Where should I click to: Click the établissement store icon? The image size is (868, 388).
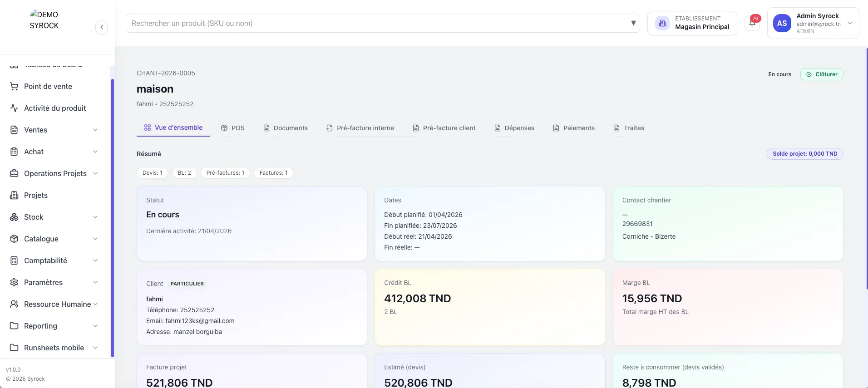click(662, 23)
